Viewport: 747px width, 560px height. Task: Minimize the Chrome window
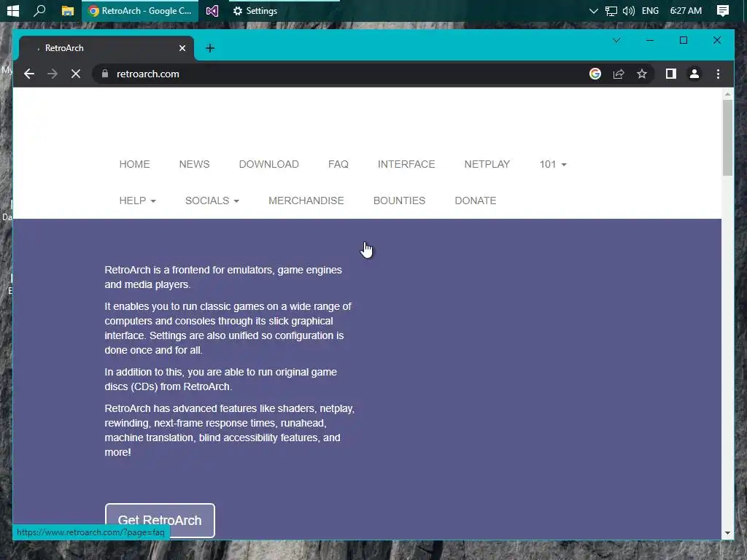click(649, 41)
